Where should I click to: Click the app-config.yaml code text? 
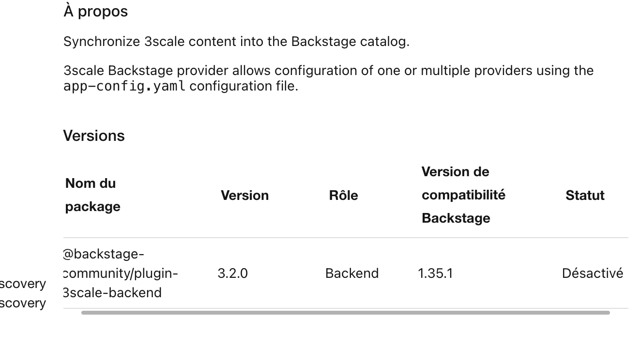coord(124,86)
